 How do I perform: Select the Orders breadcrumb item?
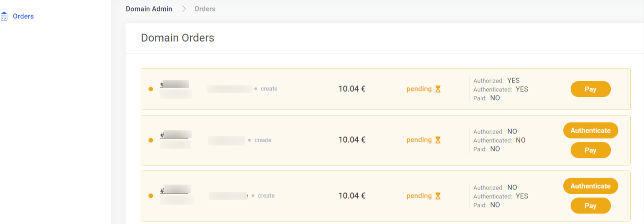point(205,9)
